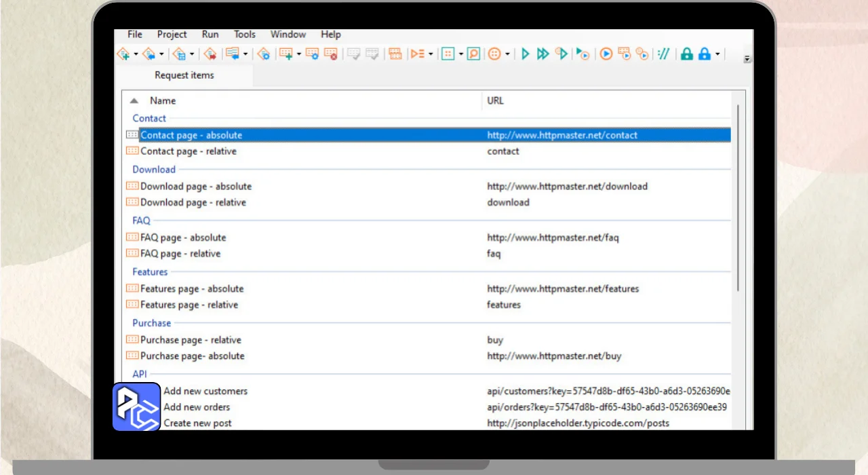
Task: Select the FAQ page - relative request
Action: pyautogui.click(x=180, y=254)
